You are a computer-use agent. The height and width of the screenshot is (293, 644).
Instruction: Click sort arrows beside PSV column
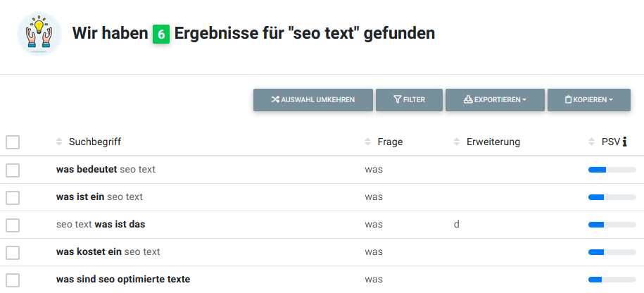pos(592,142)
